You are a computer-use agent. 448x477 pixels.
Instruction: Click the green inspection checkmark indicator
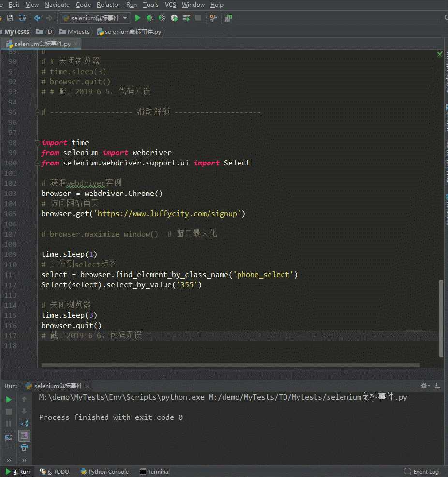point(440,54)
